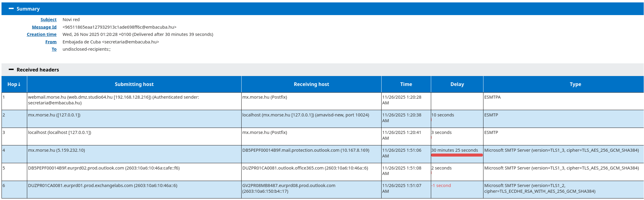
Task: Open the Subject field link
Action: (48, 20)
